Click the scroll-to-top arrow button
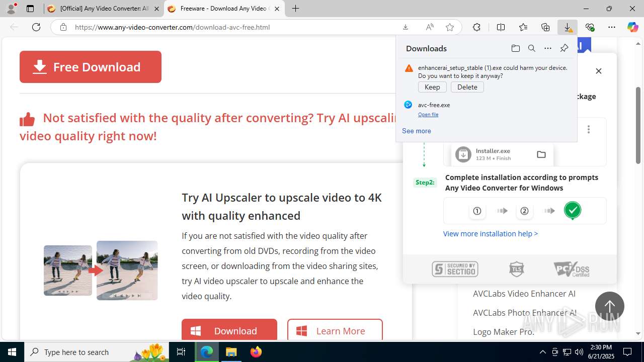Viewport: 644px width, 362px height. coord(610,306)
